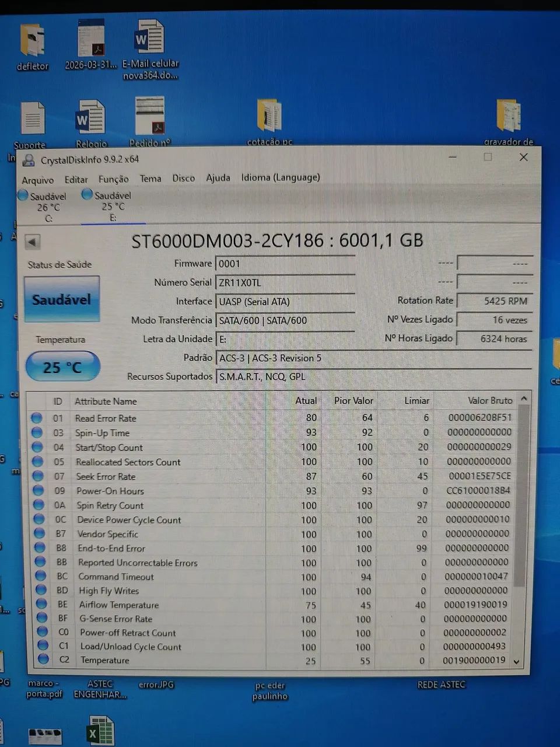
Task: Click the status dot for Power-off Retract Count
Action: [42, 631]
